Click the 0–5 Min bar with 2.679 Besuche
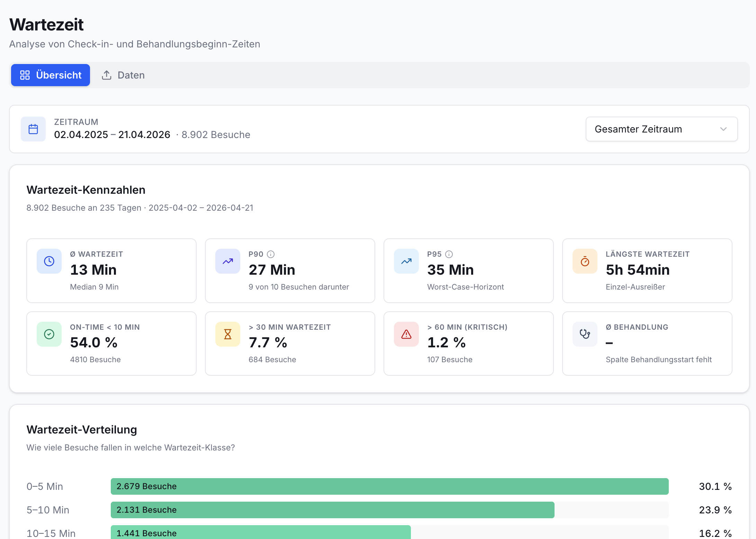 [x=390, y=486]
